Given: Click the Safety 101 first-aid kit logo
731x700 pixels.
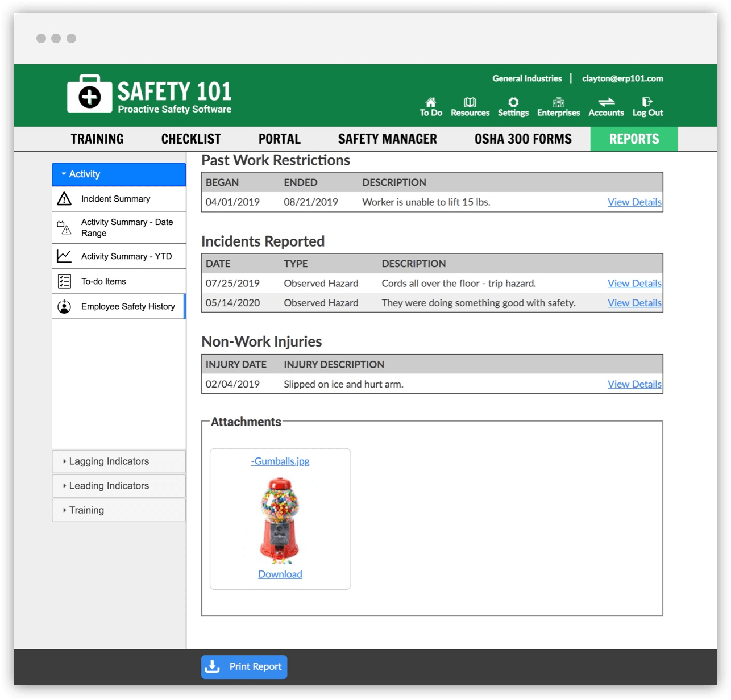Looking at the screenshot, I should pyautogui.click(x=89, y=94).
